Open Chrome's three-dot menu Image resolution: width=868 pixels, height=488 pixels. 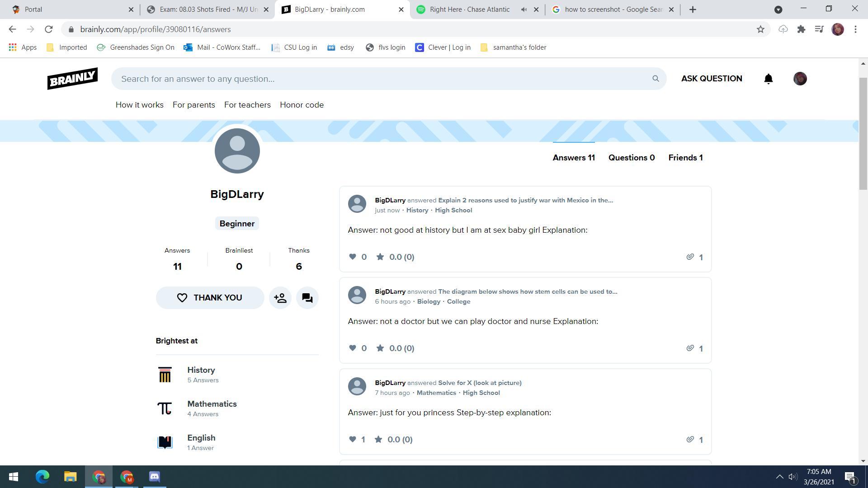pyautogui.click(x=855, y=29)
